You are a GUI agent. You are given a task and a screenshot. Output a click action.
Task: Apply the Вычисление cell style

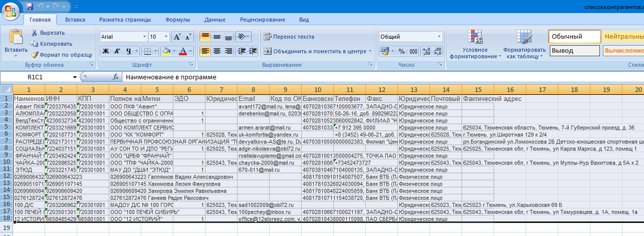[x=623, y=51]
